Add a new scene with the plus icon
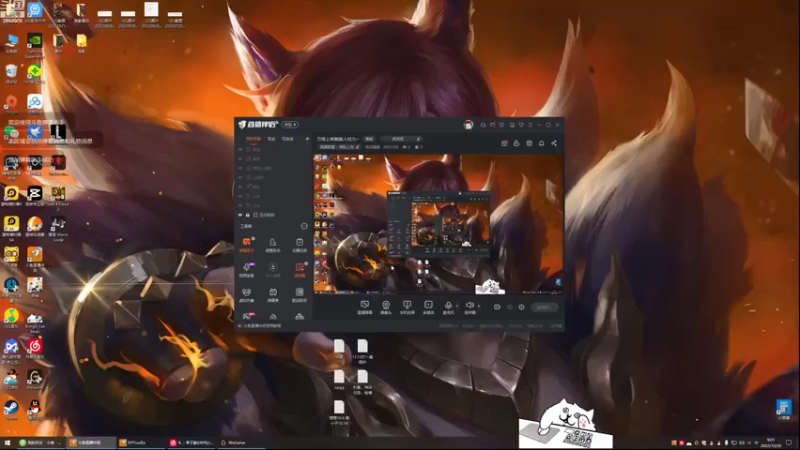The image size is (800, 450). 307,139
